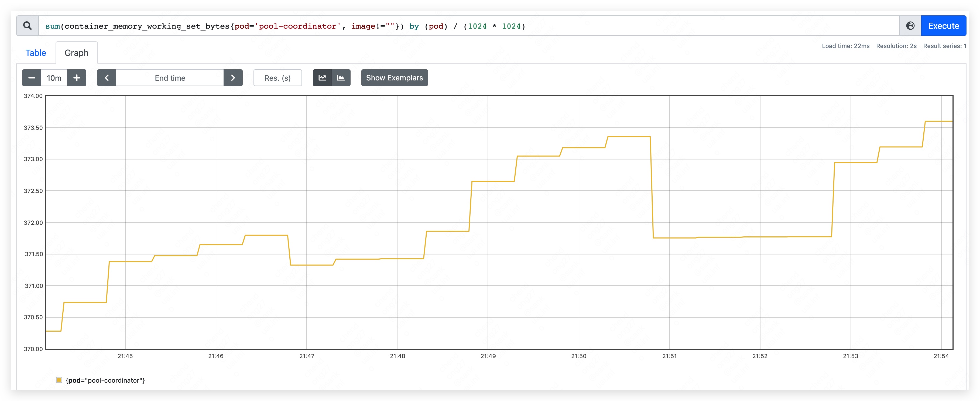980x401 pixels.
Task: Click the Res. (s) resolution input
Action: [x=277, y=78]
